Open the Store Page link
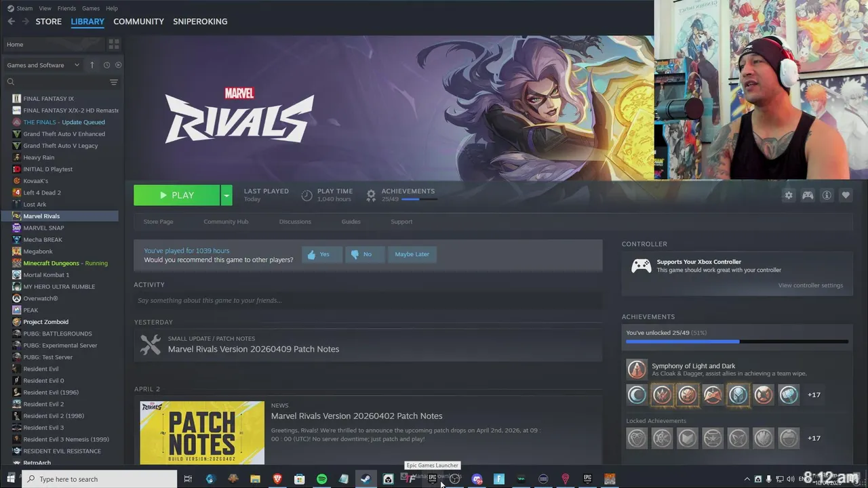This screenshot has width=868, height=488. point(158,222)
